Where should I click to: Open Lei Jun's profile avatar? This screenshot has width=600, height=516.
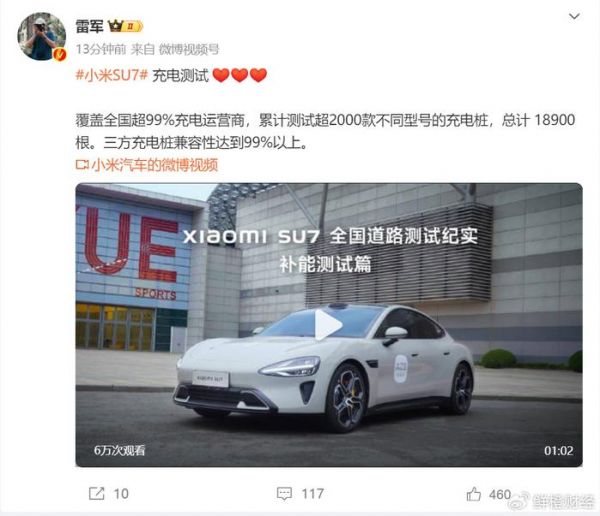pyautogui.click(x=42, y=36)
